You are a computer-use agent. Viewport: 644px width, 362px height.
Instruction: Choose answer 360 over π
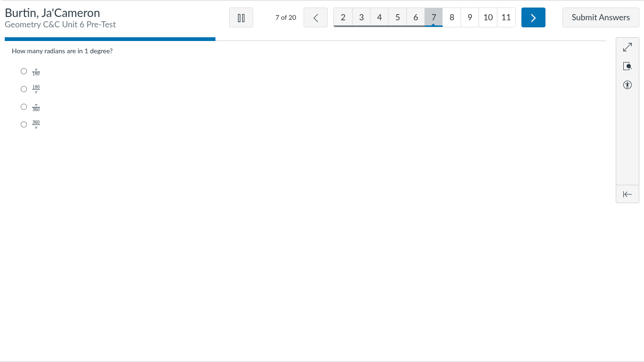tap(24, 124)
